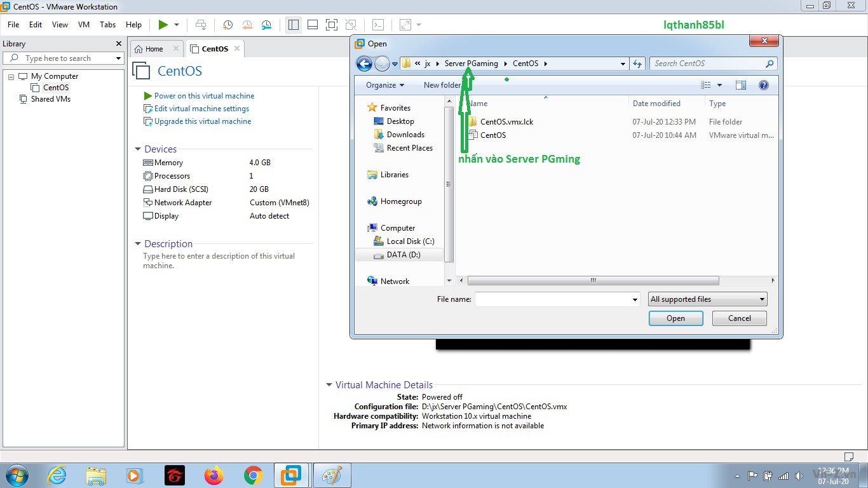Image resolution: width=868 pixels, height=488 pixels.
Task: Click the blue help icon in dialog
Action: [x=764, y=85]
